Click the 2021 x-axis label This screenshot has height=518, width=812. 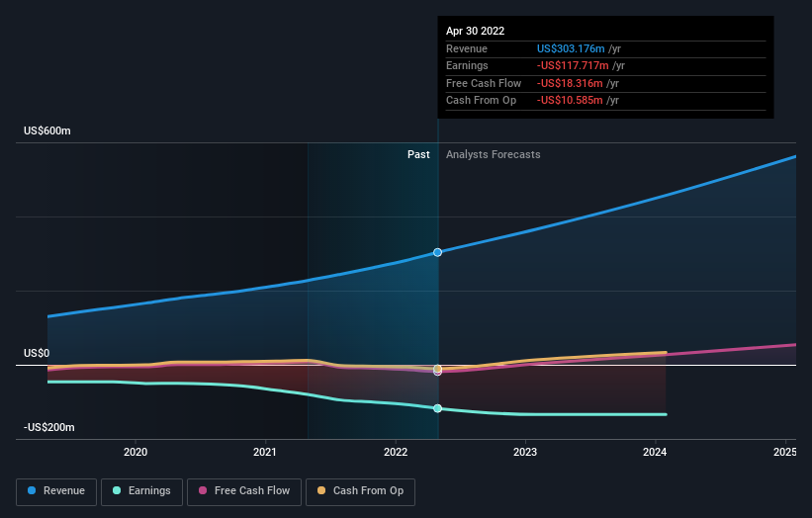tap(265, 452)
